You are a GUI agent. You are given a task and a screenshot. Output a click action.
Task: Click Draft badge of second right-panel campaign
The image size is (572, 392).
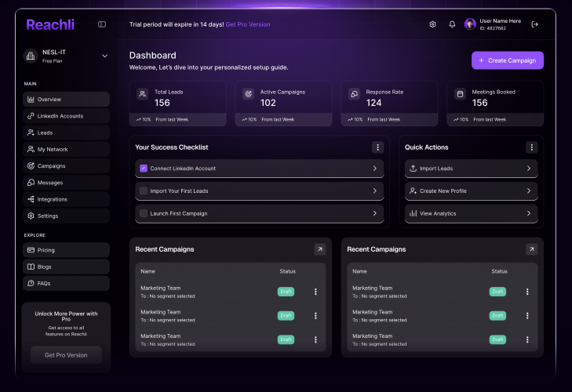(497, 316)
